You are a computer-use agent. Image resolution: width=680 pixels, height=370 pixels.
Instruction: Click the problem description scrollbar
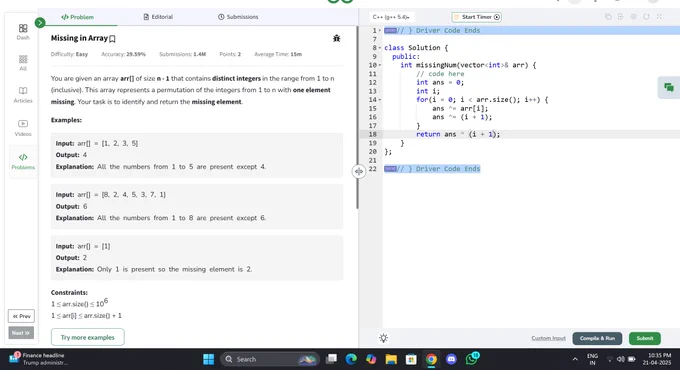tap(357, 117)
